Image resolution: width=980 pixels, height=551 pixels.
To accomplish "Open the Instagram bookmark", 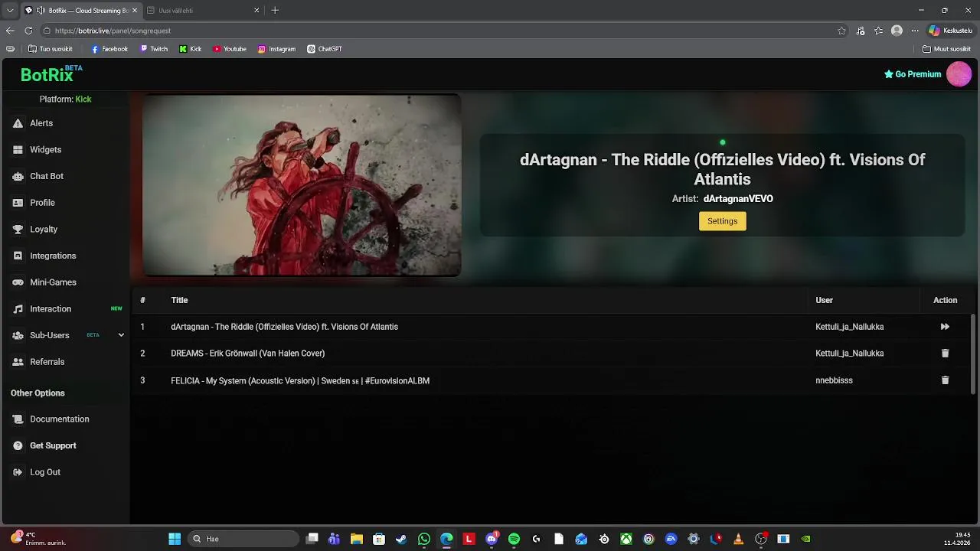I will [276, 49].
